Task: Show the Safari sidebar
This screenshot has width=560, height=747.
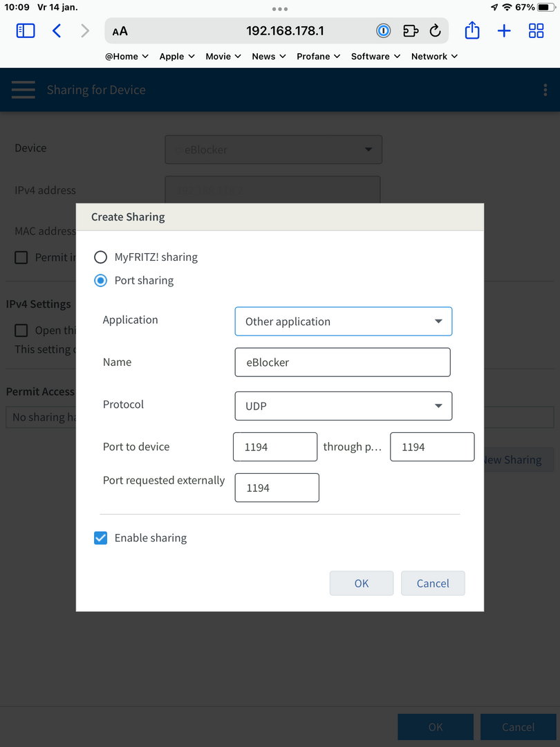Action: [26, 31]
